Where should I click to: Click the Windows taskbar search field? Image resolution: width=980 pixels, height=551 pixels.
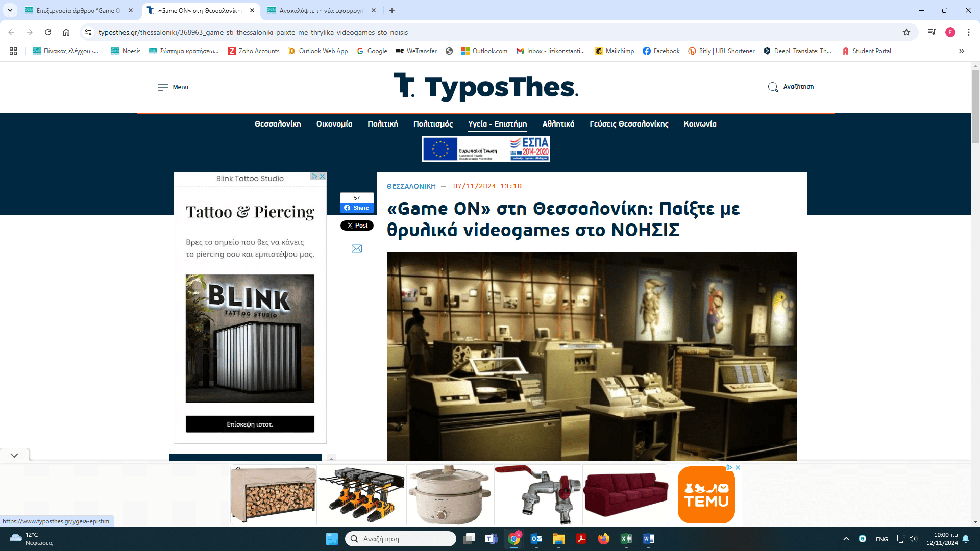click(401, 539)
